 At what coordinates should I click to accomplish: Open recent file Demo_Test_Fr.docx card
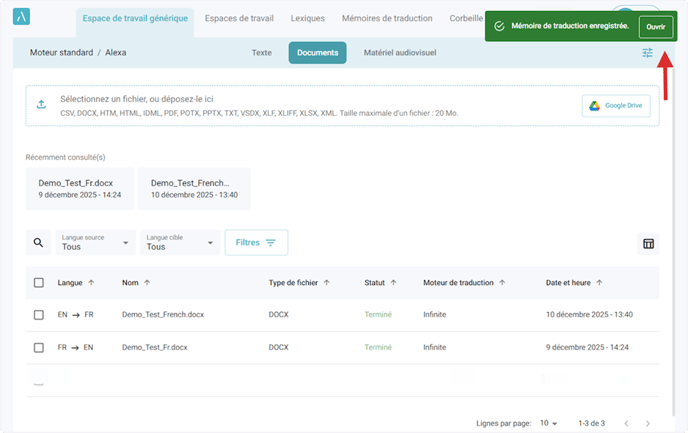coord(79,188)
